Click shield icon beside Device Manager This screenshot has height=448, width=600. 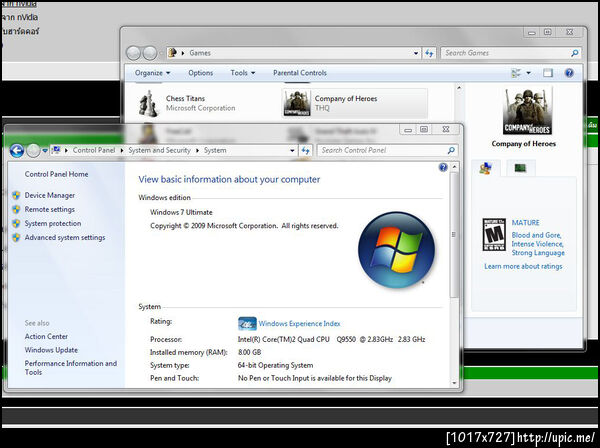[x=16, y=195]
